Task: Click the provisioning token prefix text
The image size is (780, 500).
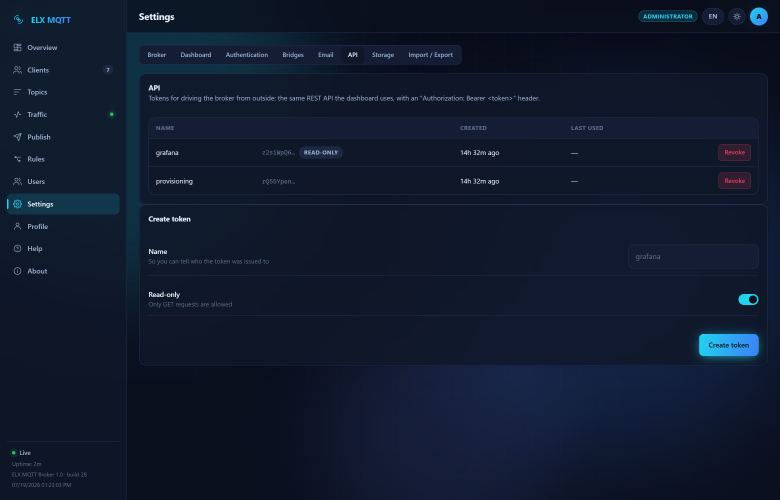Action: [x=279, y=181]
